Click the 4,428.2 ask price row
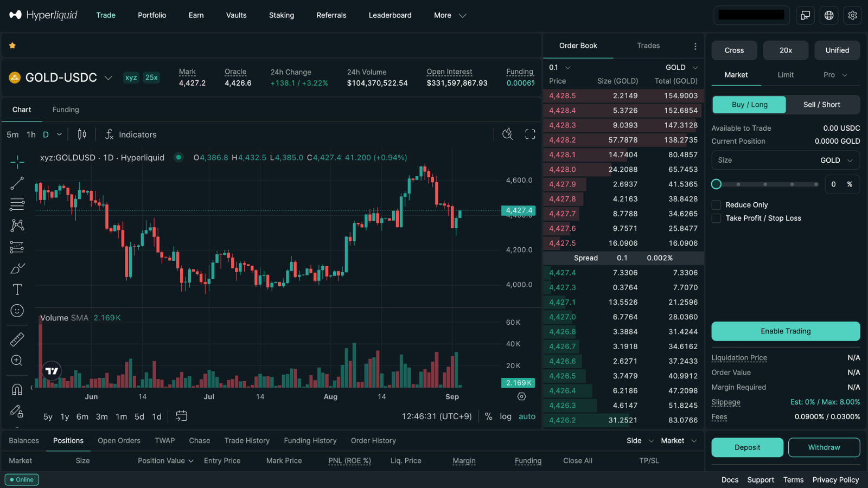The image size is (868, 488). [623, 140]
